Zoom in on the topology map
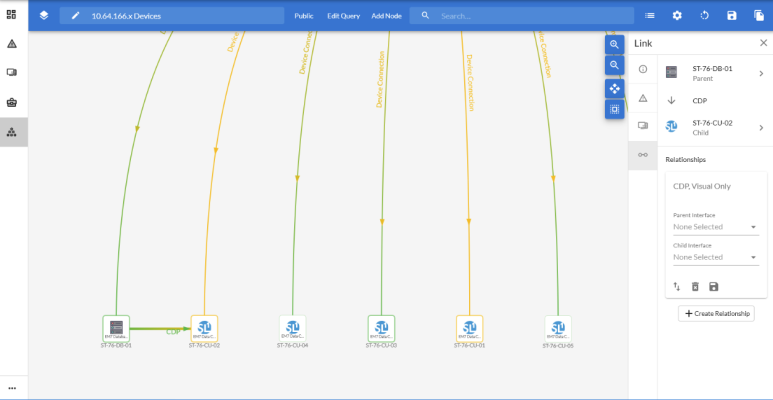The image size is (773, 400). pyautogui.click(x=614, y=45)
